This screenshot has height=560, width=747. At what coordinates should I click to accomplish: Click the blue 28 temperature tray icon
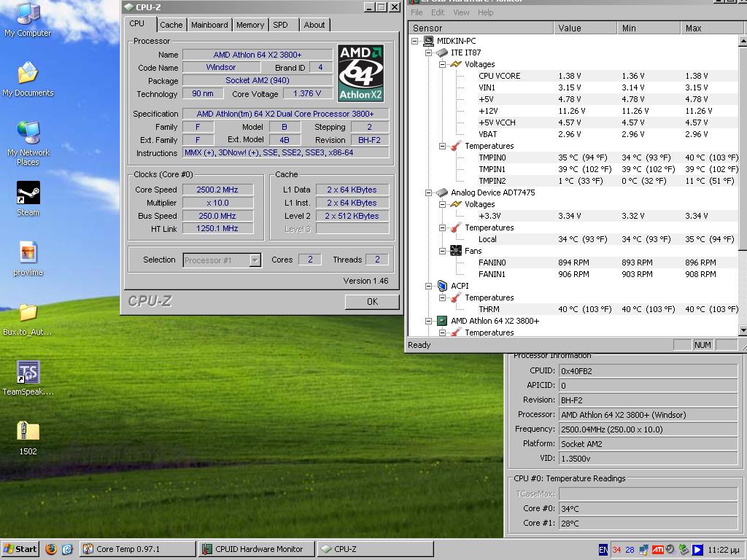pyautogui.click(x=630, y=550)
